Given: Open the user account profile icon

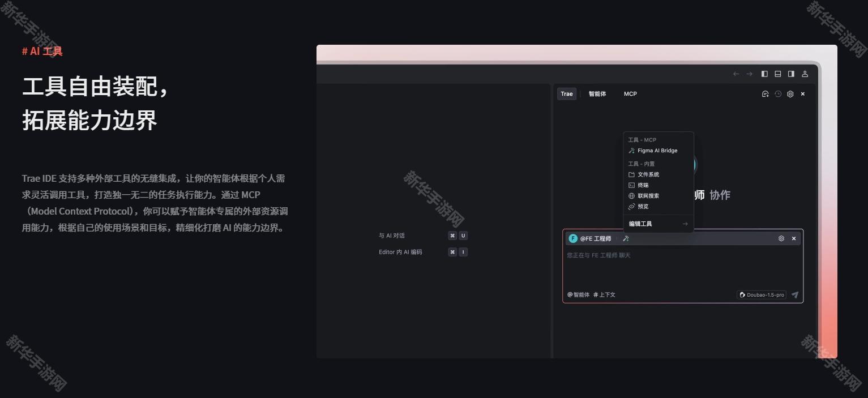Looking at the screenshot, I should [x=805, y=74].
